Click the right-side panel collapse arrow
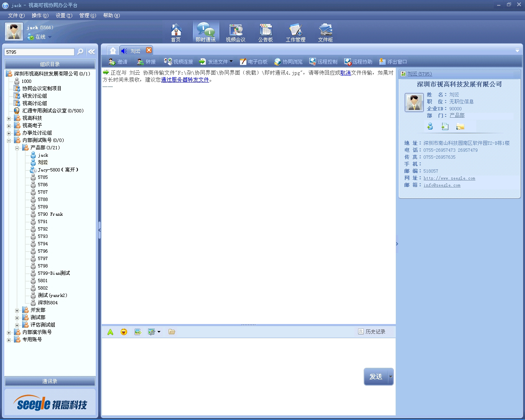 [x=397, y=244]
